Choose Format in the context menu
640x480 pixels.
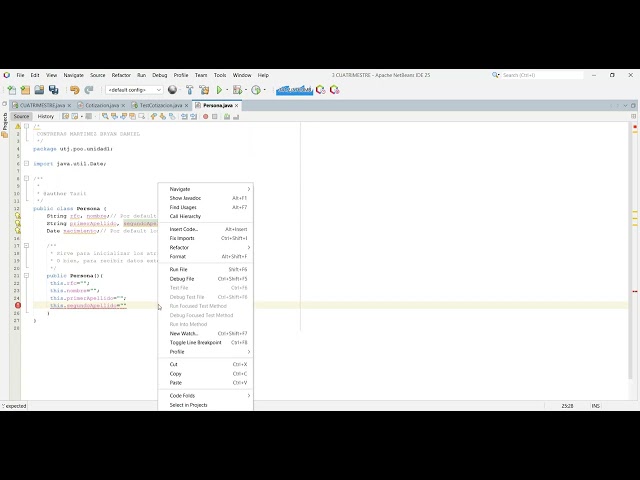205,256
